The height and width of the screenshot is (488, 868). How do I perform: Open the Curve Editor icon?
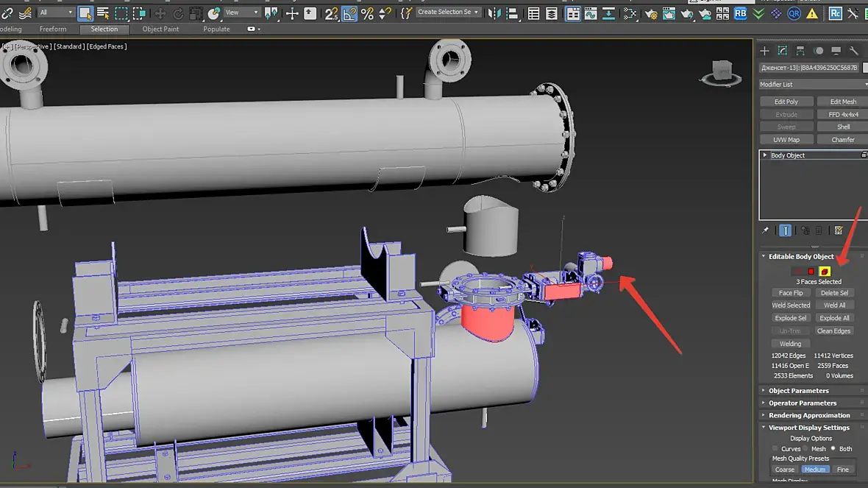(590, 13)
